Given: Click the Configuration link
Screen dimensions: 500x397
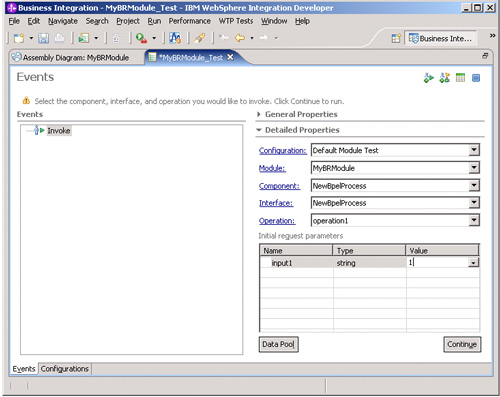Looking at the screenshot, I should 282,151.
